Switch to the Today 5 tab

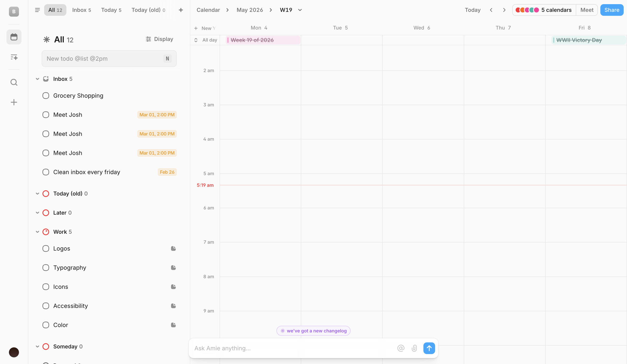(x=111, y=10)
